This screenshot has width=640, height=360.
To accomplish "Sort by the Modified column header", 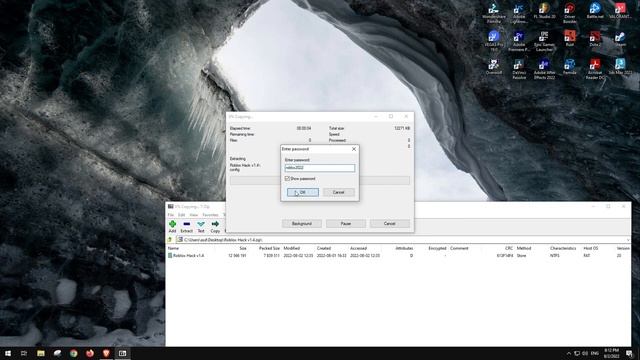I will coord(292,248).
